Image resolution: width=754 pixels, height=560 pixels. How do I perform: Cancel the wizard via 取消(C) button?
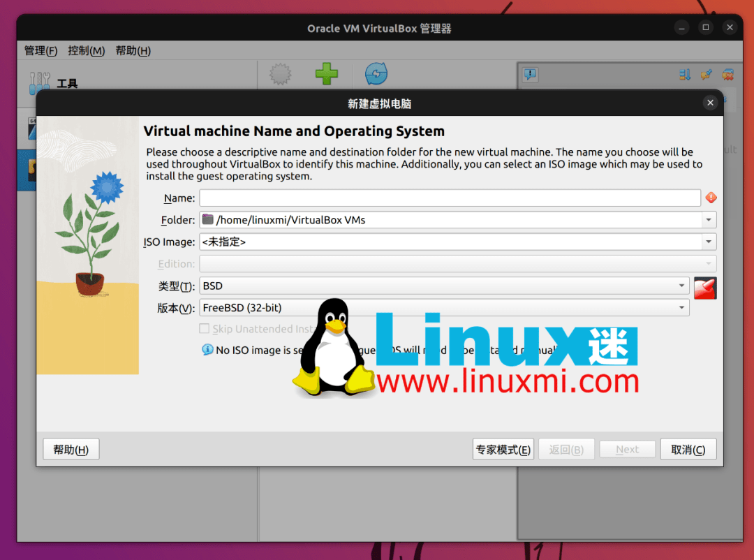point(688,449)
